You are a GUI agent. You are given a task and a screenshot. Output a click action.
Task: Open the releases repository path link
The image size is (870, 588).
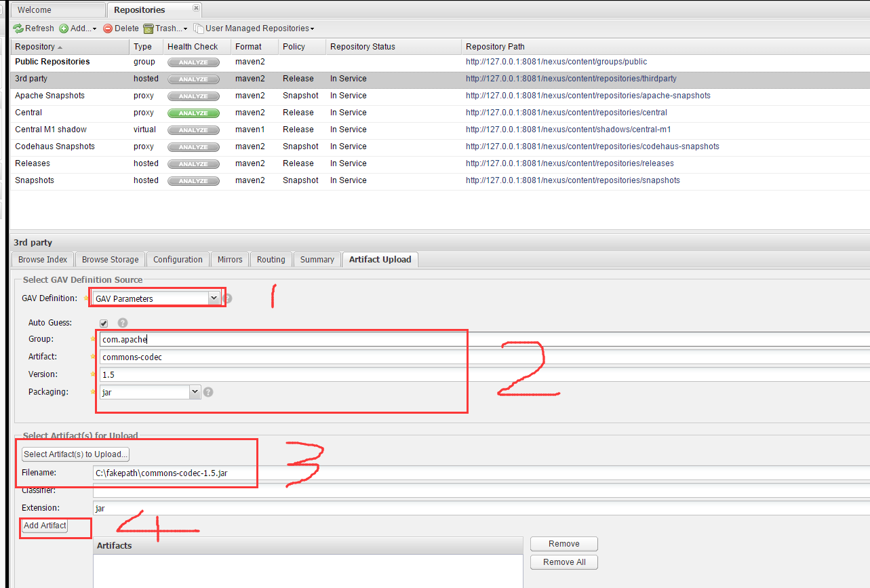point(570,163)
